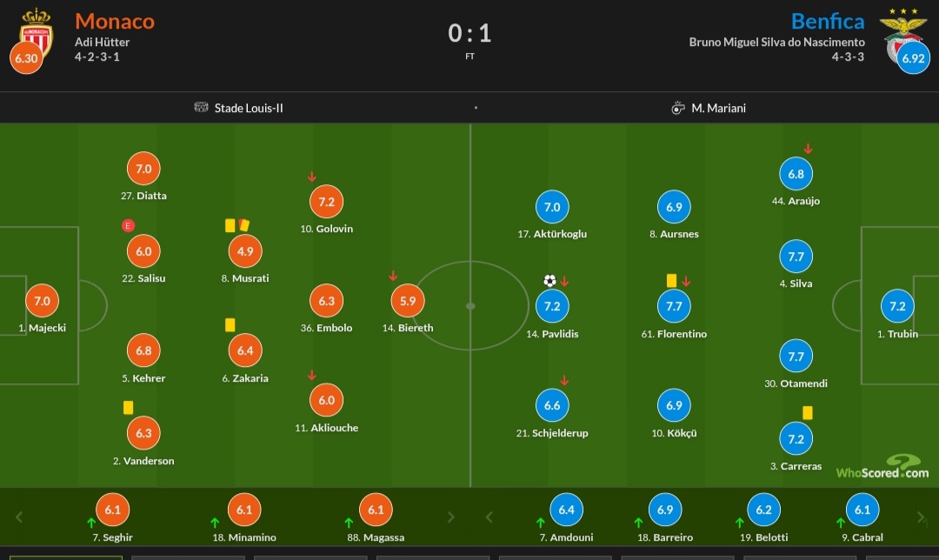Select substitute Barreiro's 6.9 rating circle
939x560 pixels.
pos(665,510)
